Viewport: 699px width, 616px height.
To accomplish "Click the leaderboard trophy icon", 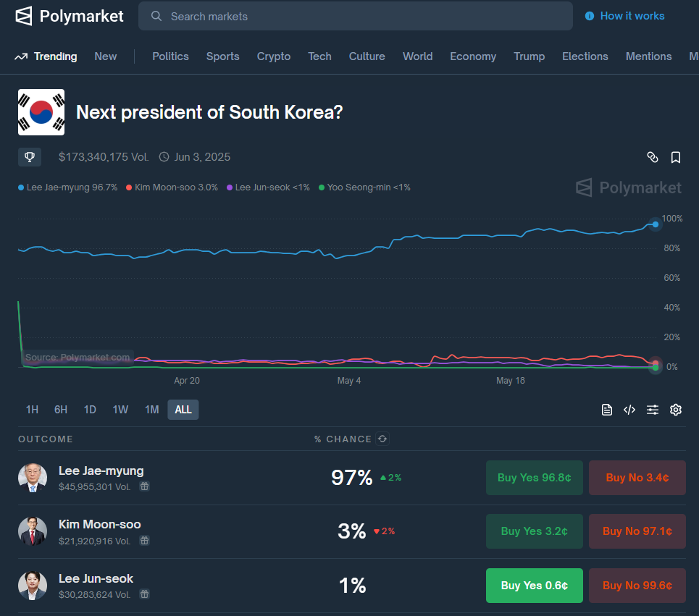I will (x=29, y=157).
